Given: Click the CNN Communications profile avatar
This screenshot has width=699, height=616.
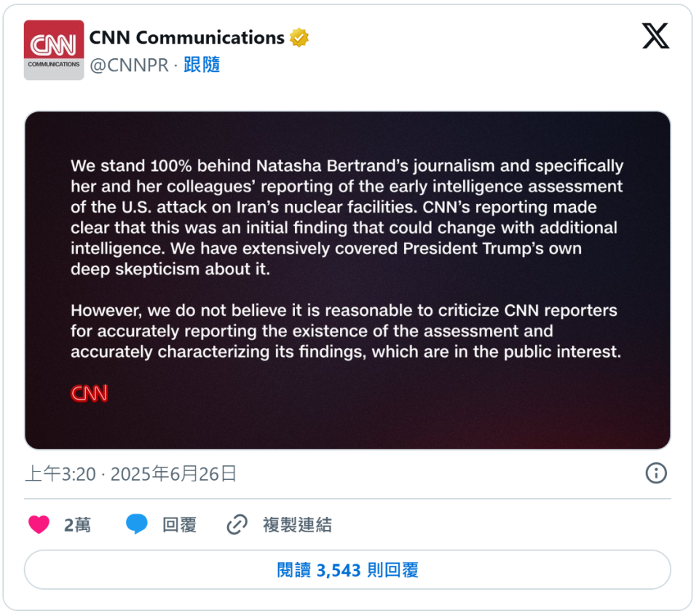Looking at the screenshot, I should coord(53,50).
